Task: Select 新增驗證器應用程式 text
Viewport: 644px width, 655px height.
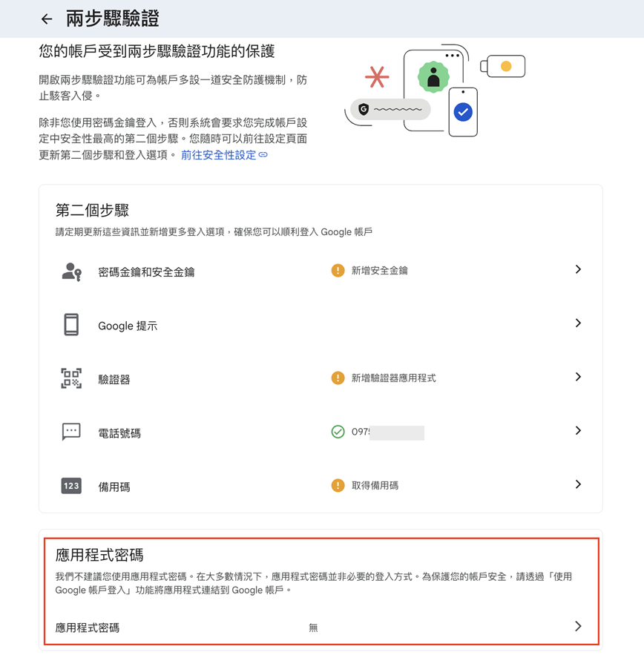Action: [394, 378]
